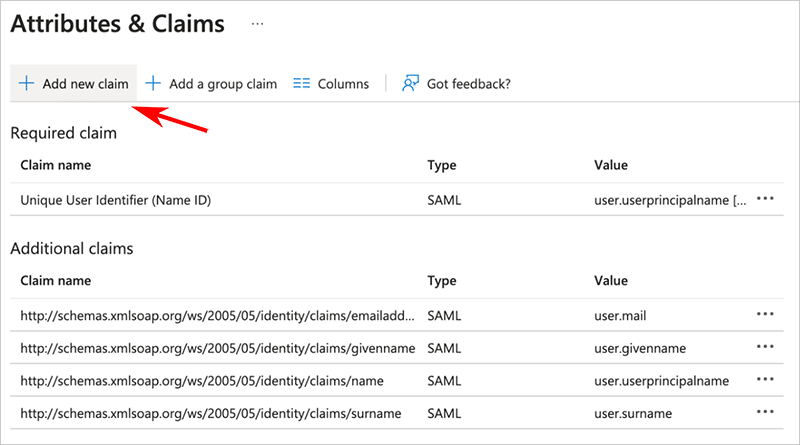Click the Got feedback person icon
This screenshot has height=445, width=800.
pyautogui.click(x=410, y=84)
